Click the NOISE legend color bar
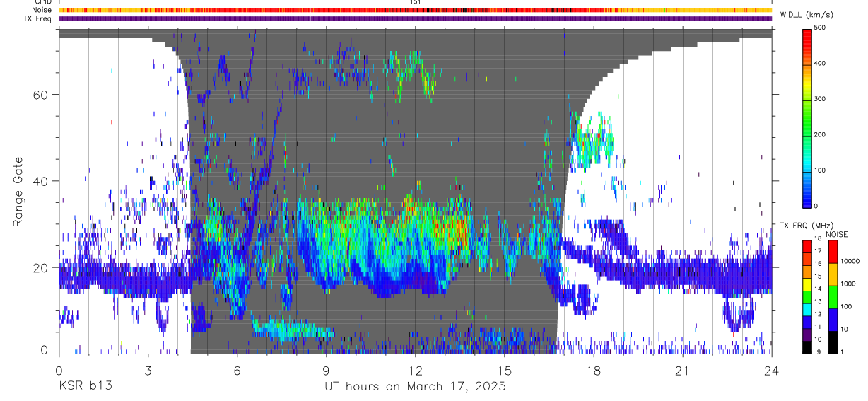868x401 pixels. [833, 296]
